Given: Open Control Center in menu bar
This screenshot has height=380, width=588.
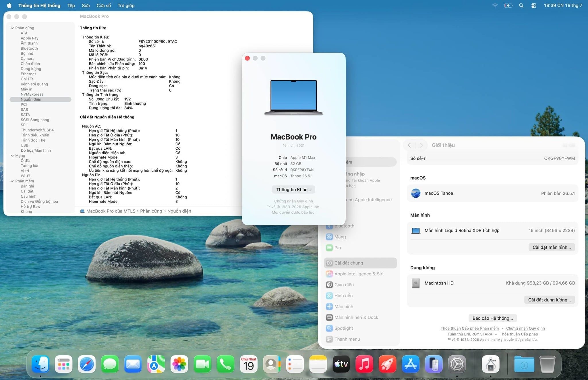Looking at the screenshot, I should (x=534, y=5).
